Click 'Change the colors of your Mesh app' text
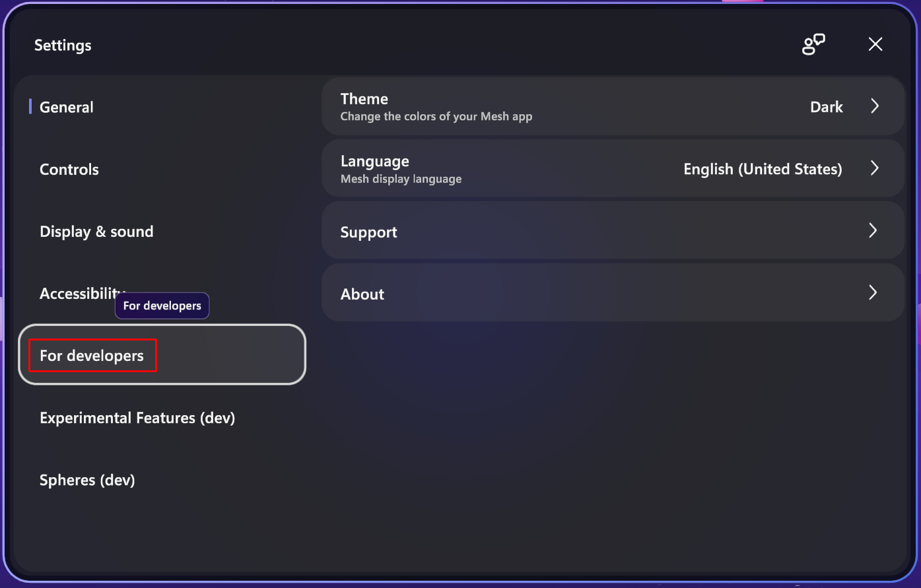 [x=436, y=117]
